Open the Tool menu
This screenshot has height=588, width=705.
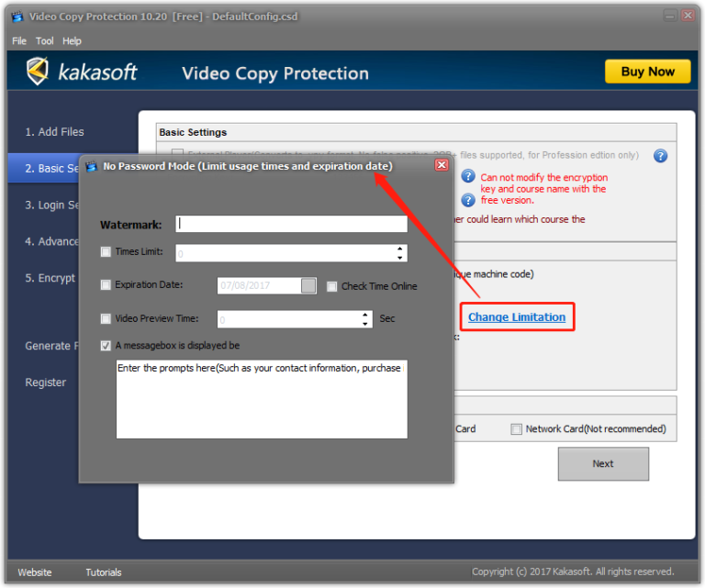pos(45,41)
